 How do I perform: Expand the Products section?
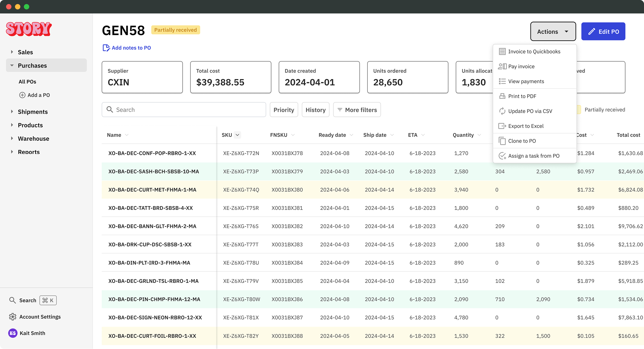(x=12, y=125)
